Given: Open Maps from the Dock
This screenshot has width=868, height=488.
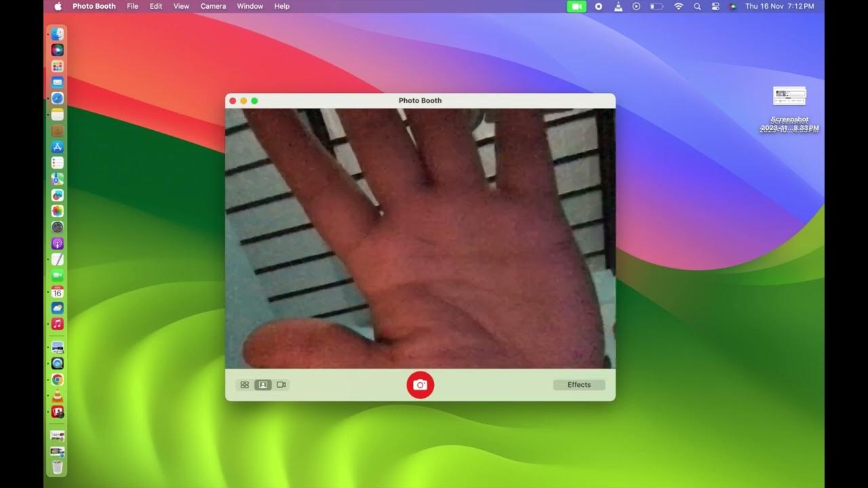Looking at the screenshot, I should tap(58, 179).
